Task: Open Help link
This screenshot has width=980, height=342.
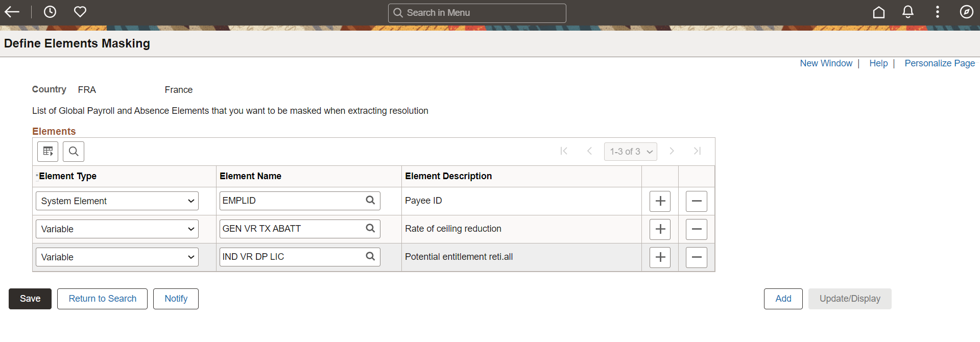Action: 878,63
